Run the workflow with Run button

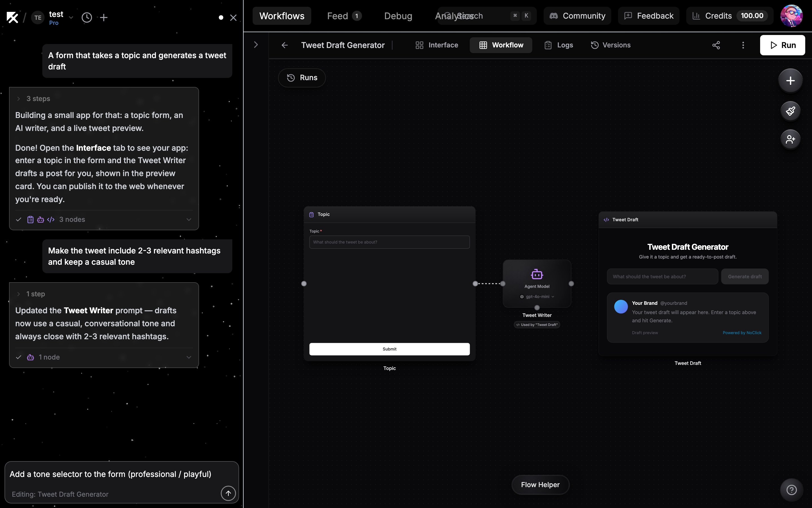coord(782,45)
